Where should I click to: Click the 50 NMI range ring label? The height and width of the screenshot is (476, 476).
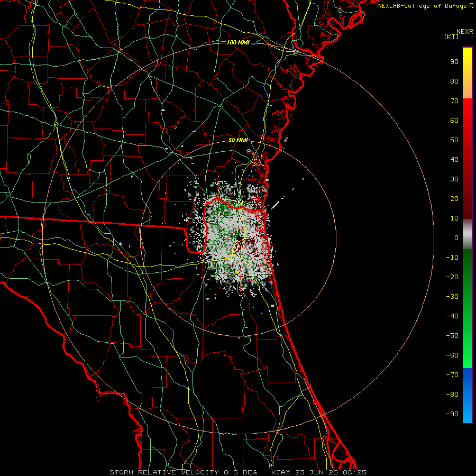coord(238,140)
